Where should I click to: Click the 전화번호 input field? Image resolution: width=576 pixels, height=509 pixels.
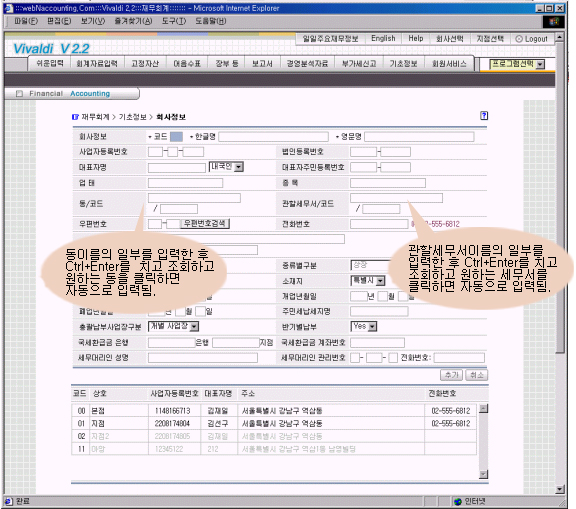coord(379,224)
